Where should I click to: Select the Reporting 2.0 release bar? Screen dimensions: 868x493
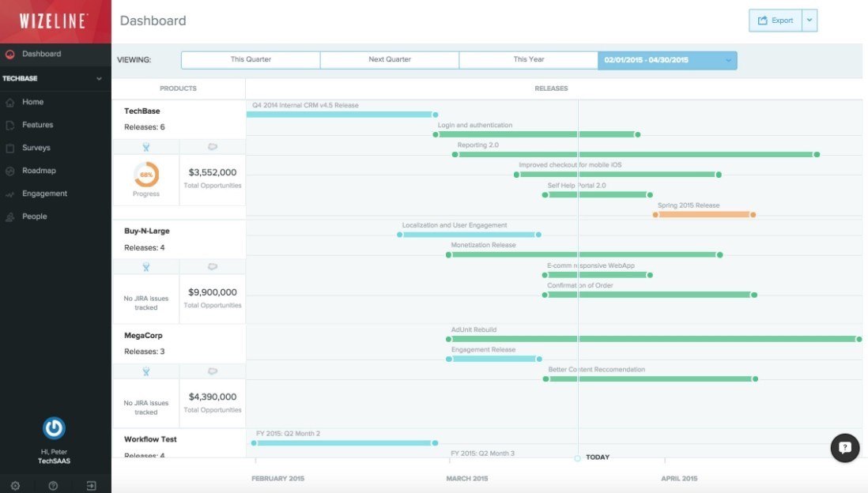point(636,154)
